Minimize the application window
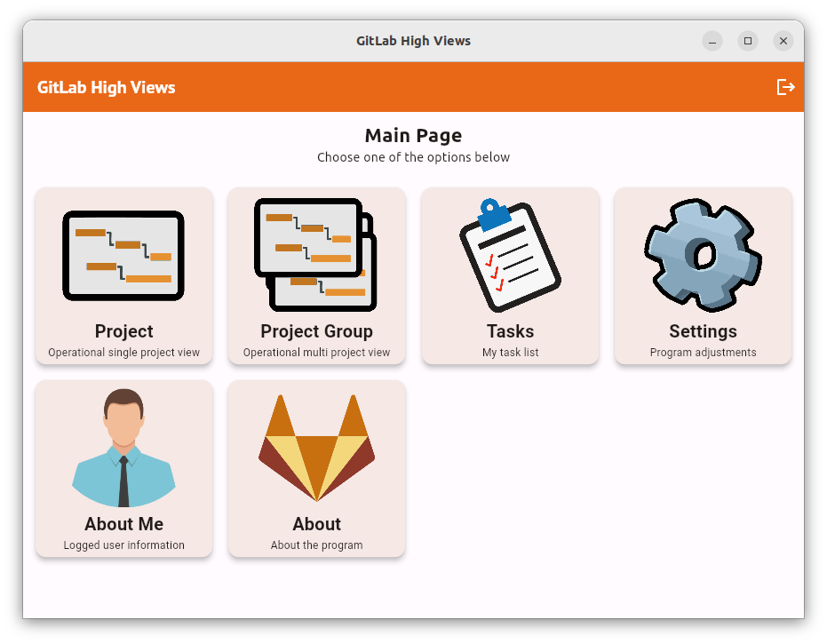This screenshot has height=644, width=827. 712,41
